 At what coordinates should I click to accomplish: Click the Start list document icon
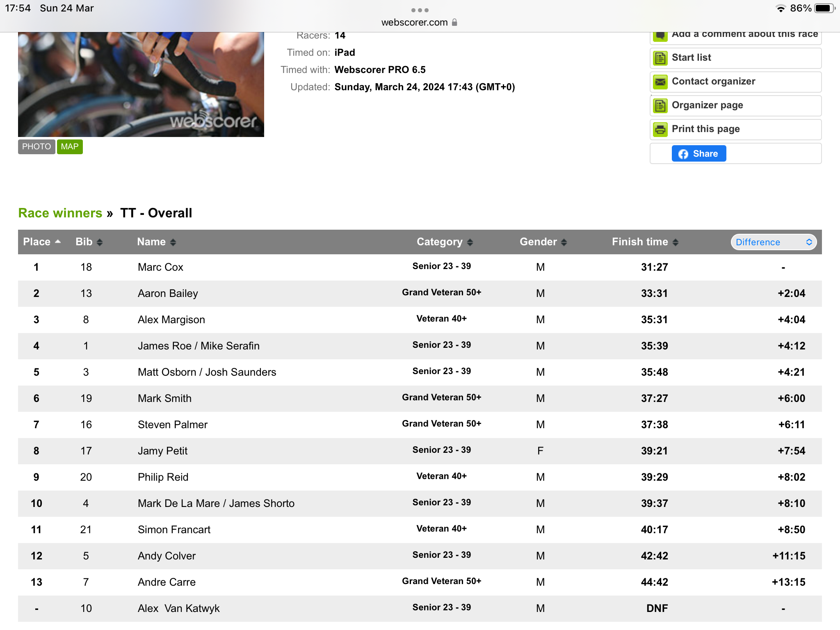pos(660,58)
